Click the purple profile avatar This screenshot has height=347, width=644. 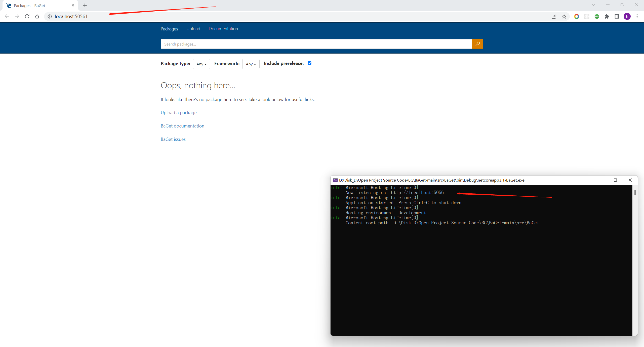(627, 16)
